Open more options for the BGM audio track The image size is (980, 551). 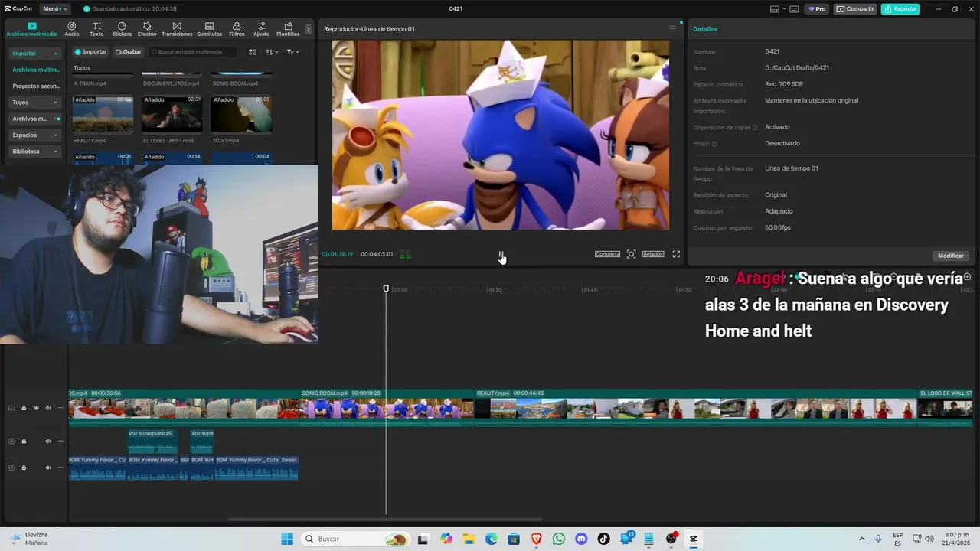[60, 467]
